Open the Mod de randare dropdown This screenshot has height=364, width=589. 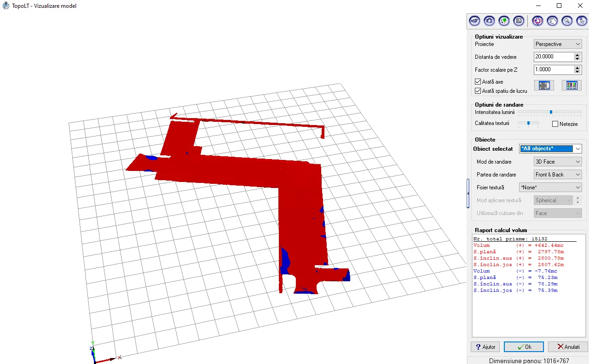[x=558, y=162]
